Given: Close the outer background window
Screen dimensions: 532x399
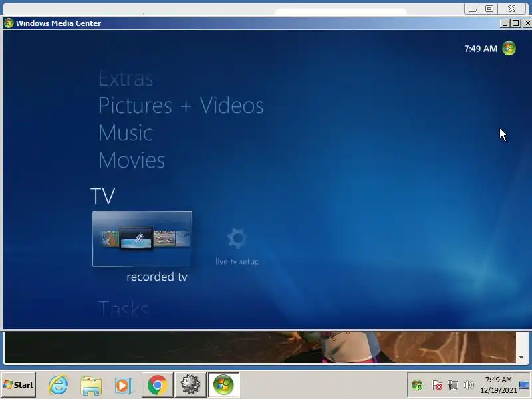Looking at the screenshot, I should click(x=511, y=9).
